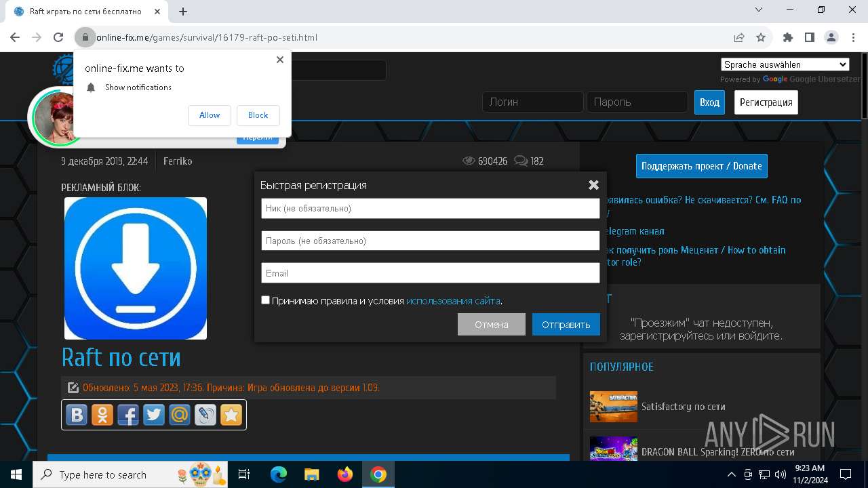Close the Raft browser tab
Viewport: 868px width, 488px height.
[x=157, y=12]
